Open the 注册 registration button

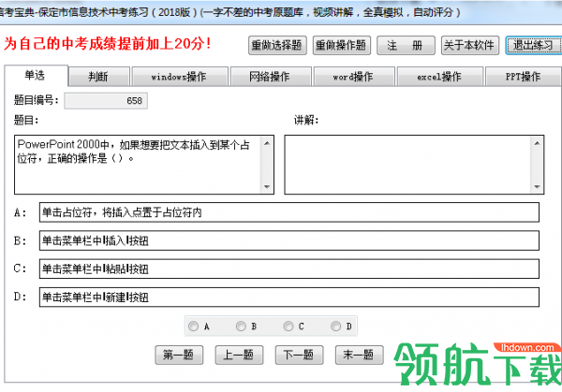click(406, 46)
